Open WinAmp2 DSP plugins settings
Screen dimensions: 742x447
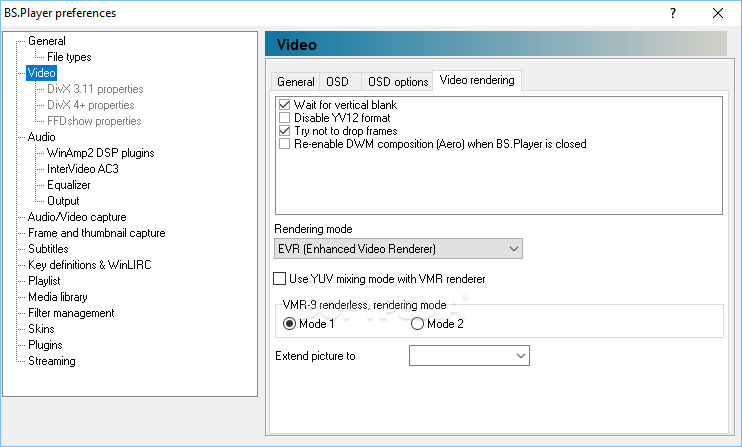100,153
